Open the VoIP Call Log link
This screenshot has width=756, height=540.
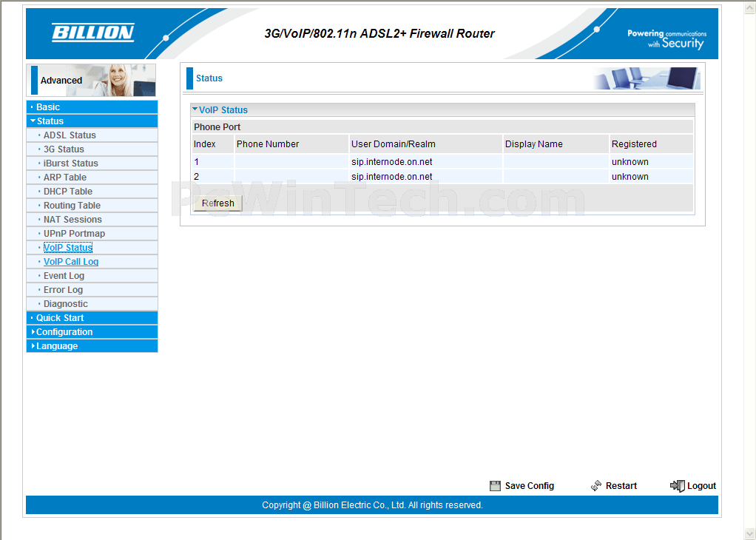(x=71, y=261)
